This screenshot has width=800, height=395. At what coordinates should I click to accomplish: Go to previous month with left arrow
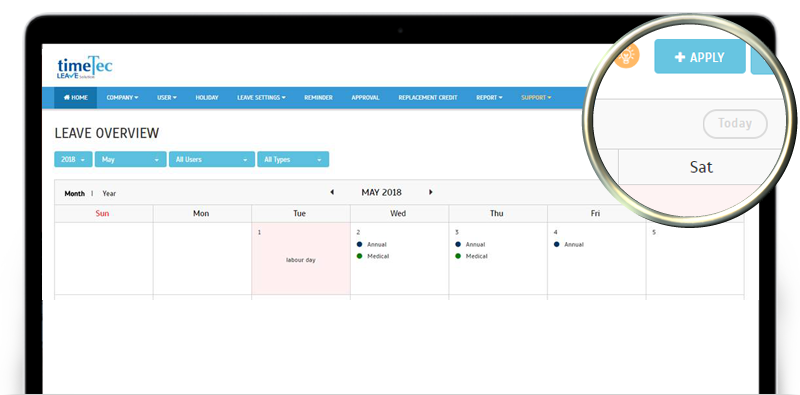[332, 192]
